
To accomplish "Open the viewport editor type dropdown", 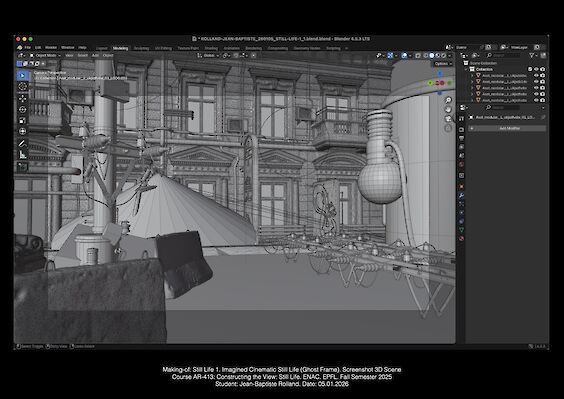I will point(21,55).
